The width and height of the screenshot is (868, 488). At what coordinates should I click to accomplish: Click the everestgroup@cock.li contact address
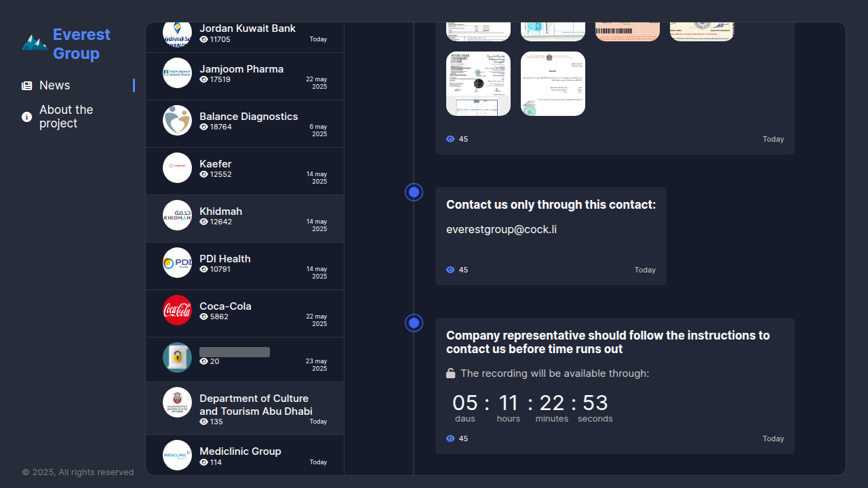(x=501, y=230)
